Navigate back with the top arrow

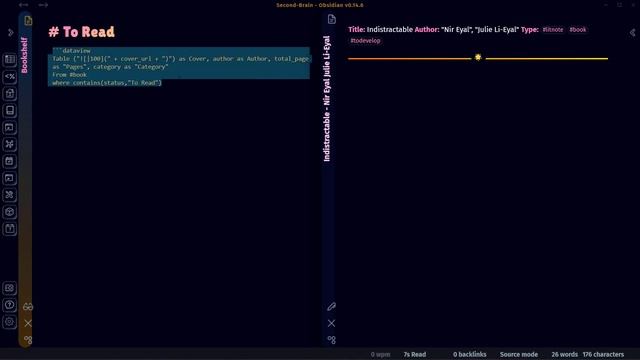tap(24, 5)
